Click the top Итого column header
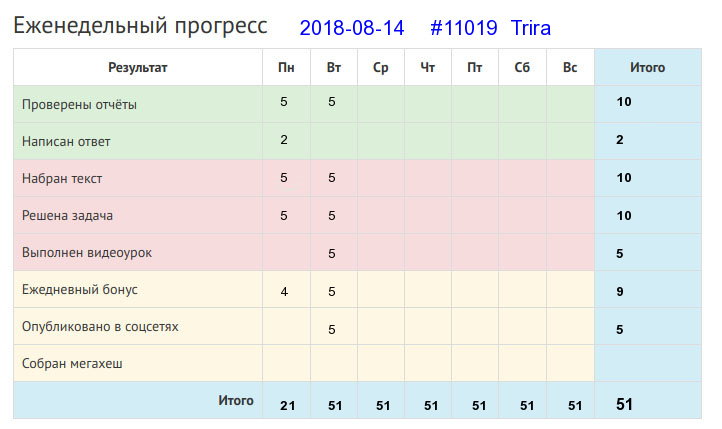The height and width of the screenshot is (429, 722). [647, 68]
